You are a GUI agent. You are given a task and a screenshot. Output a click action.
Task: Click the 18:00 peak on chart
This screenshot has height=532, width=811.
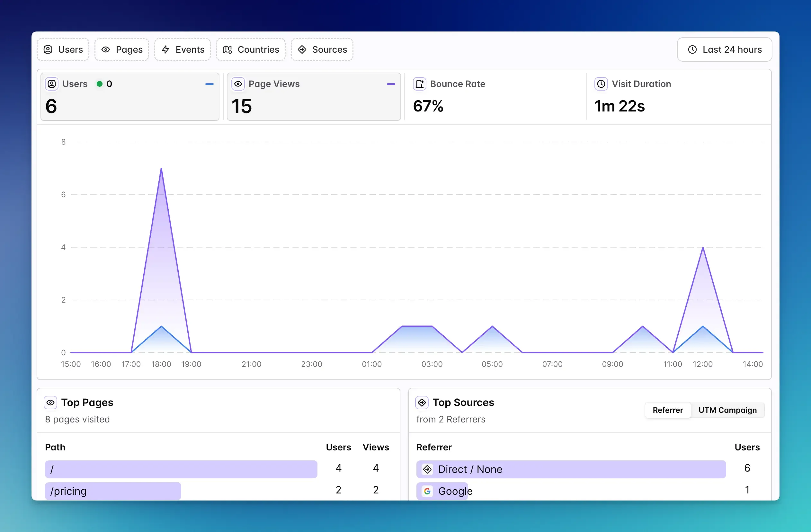click(161, 169)
